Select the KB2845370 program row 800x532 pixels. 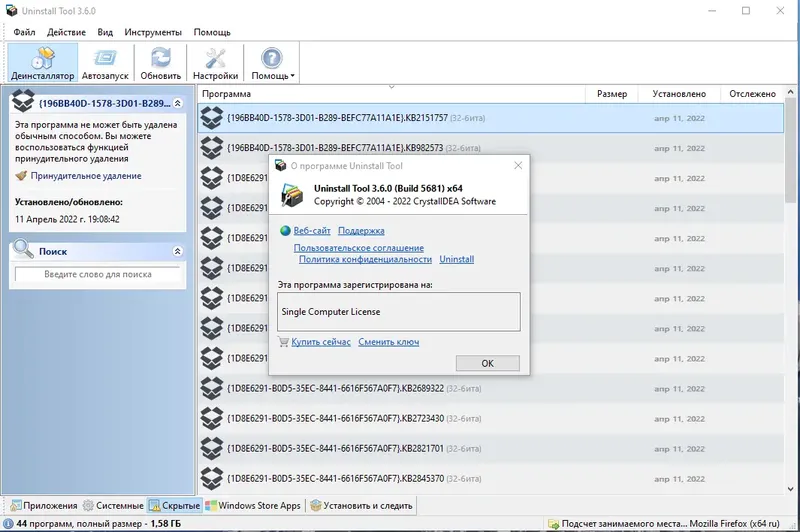491,479
